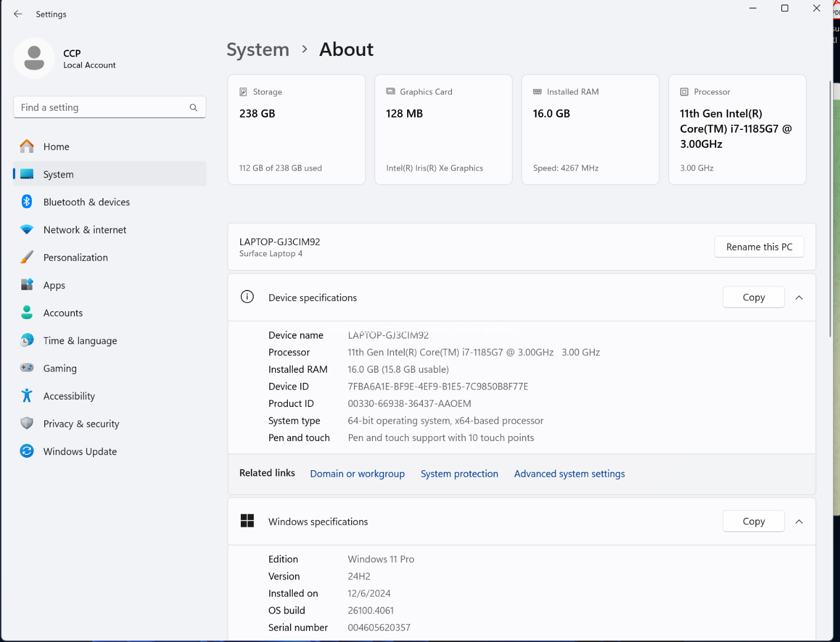Click the Pen and touch support value

click(x=441, y=438)
